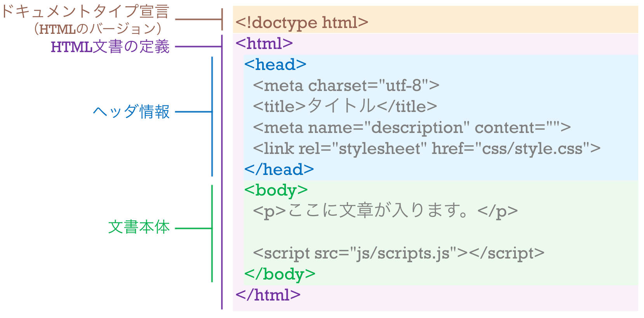Select the meta charset="utf-8" line
Image resolution: width=644 pixels, height=318 pixels.
[x=346, y=86]
